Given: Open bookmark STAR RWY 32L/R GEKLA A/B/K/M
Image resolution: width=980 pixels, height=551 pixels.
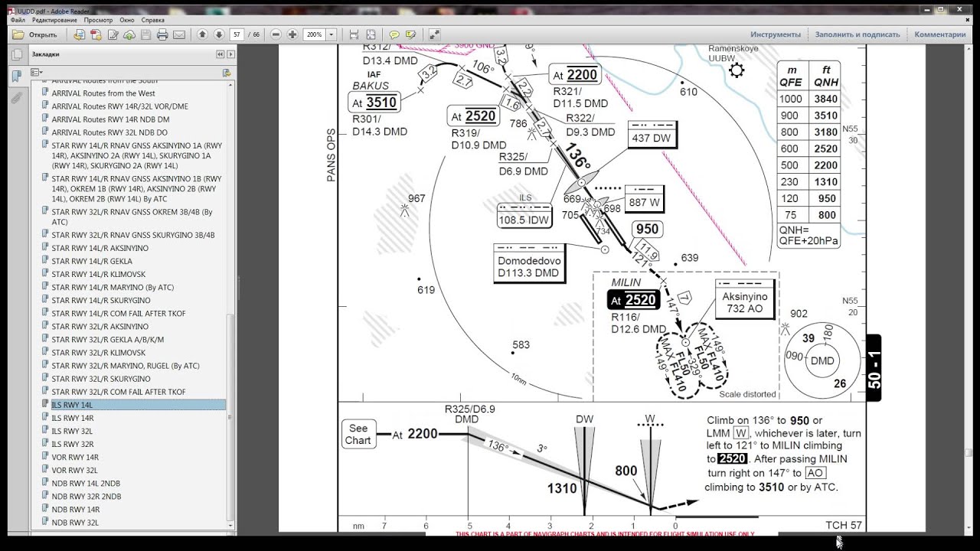Looking at the screenshot, I should [108, 339].
